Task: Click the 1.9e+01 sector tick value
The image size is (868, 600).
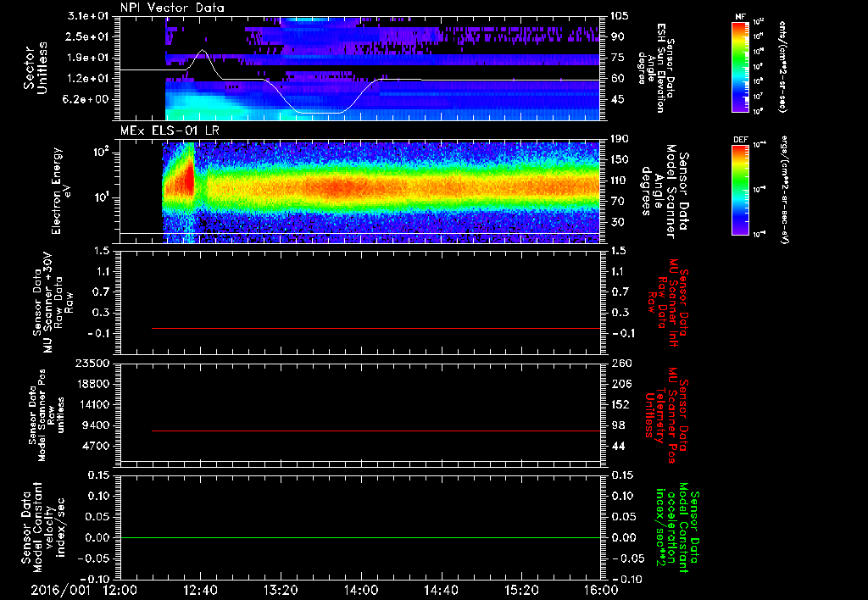Action: pos(88,58)
